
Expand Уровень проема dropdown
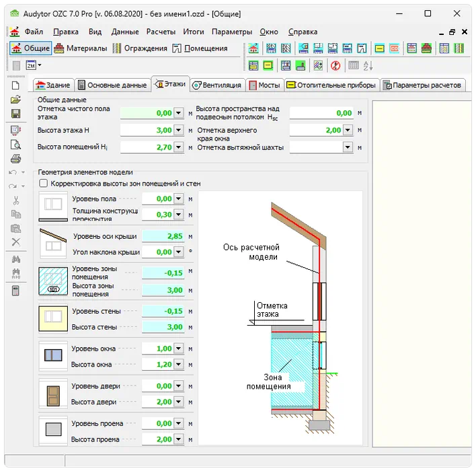tap(179, 423)
